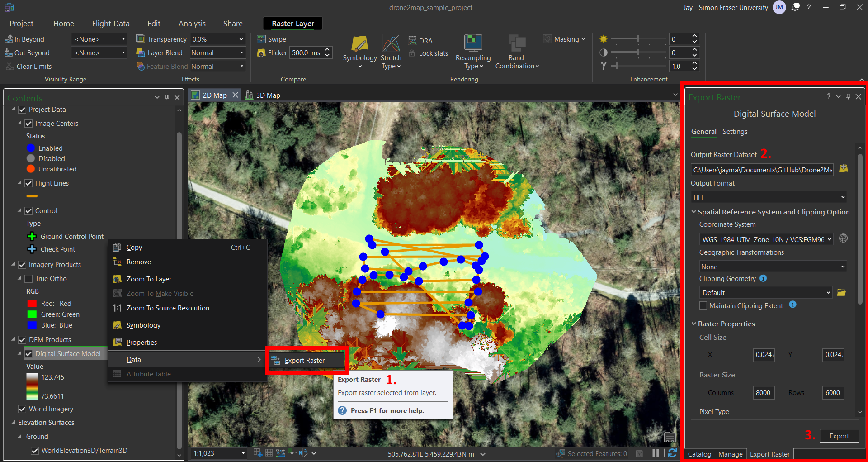Viewport: 868px width, 462px height.
Task: Collapse the Raster Properties section
Action: tap(694, 324)
